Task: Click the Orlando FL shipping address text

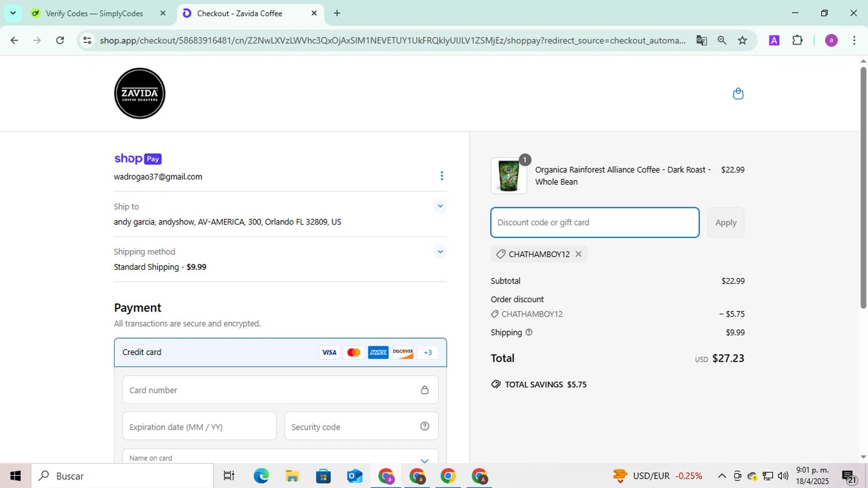Action: pos(227,222)
